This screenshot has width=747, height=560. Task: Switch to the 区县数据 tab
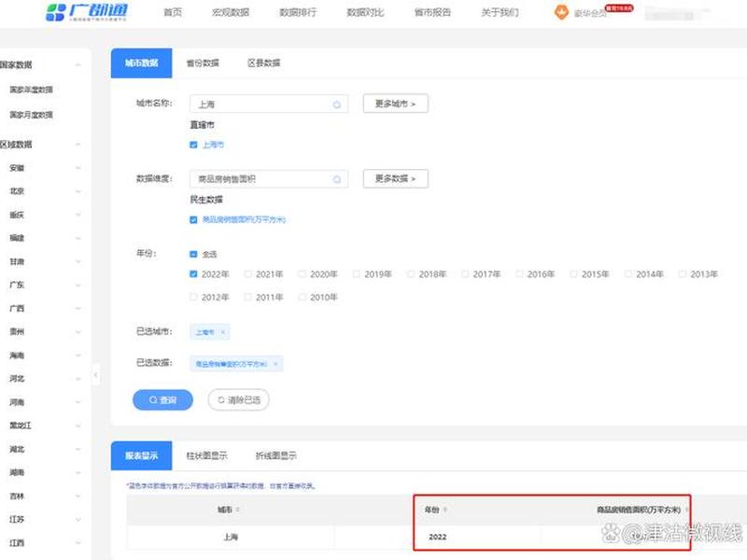pos(263,63)
